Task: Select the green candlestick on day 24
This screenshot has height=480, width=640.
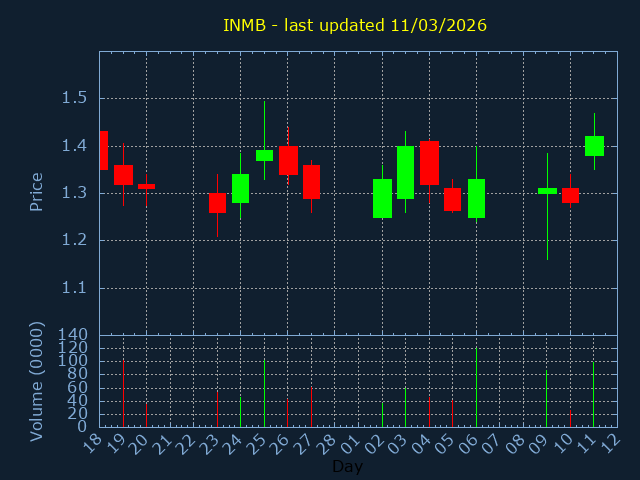Action: click(240, 188)
